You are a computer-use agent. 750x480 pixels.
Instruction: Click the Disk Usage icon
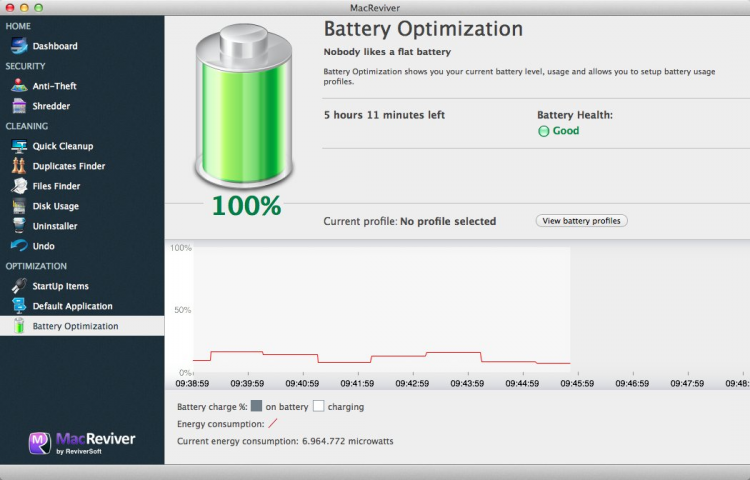(19, 206)
